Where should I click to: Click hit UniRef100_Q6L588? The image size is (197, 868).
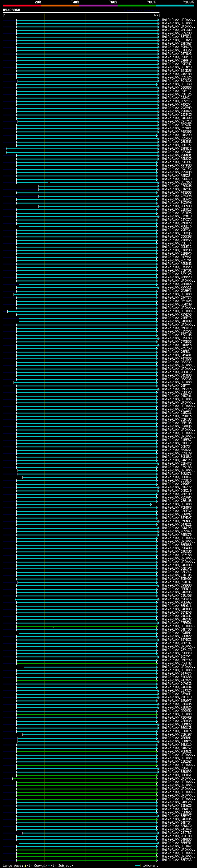176,206
